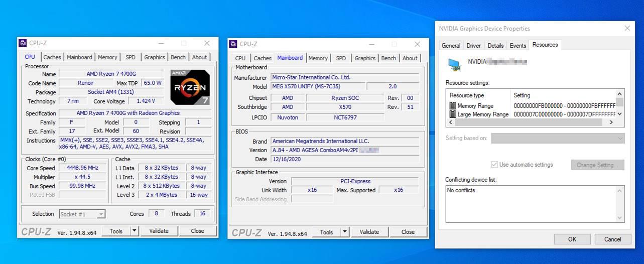Switch to Caches tab in left CPU-Z window
644x264 pixels.
click(52, 57)
